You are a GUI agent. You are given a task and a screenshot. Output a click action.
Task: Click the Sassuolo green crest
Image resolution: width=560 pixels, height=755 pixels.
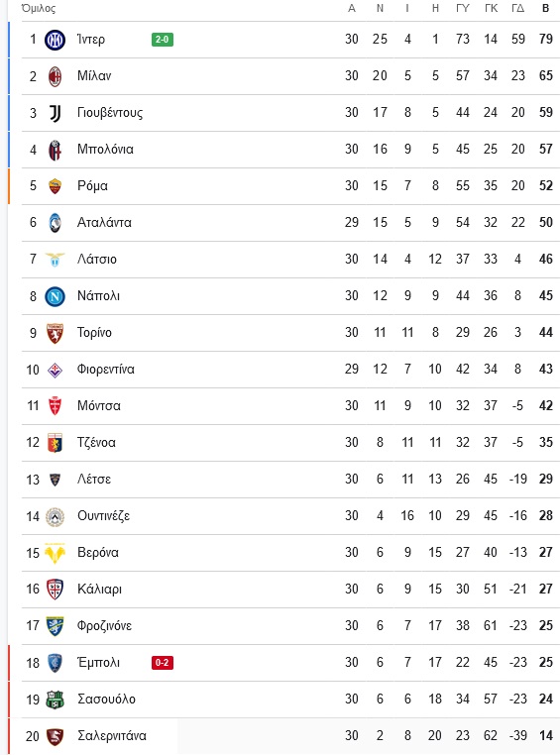coord(55,700)
